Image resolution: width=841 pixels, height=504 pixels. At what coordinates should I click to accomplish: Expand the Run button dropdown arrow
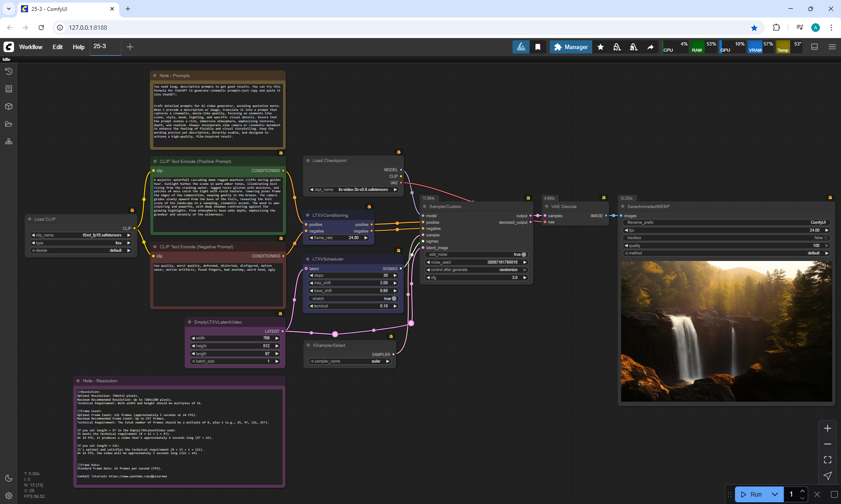[x=774, y=494]
